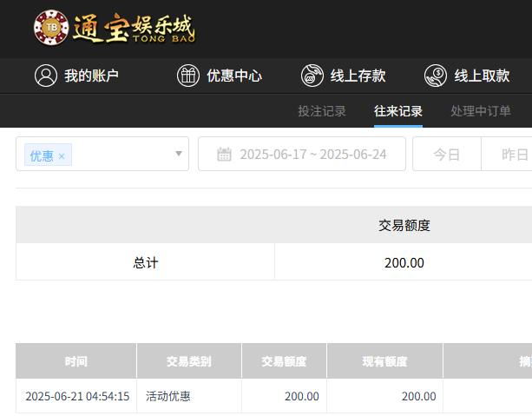
Task: Click the 200.00 total in the summary row
Action: [x=404, y=263]
